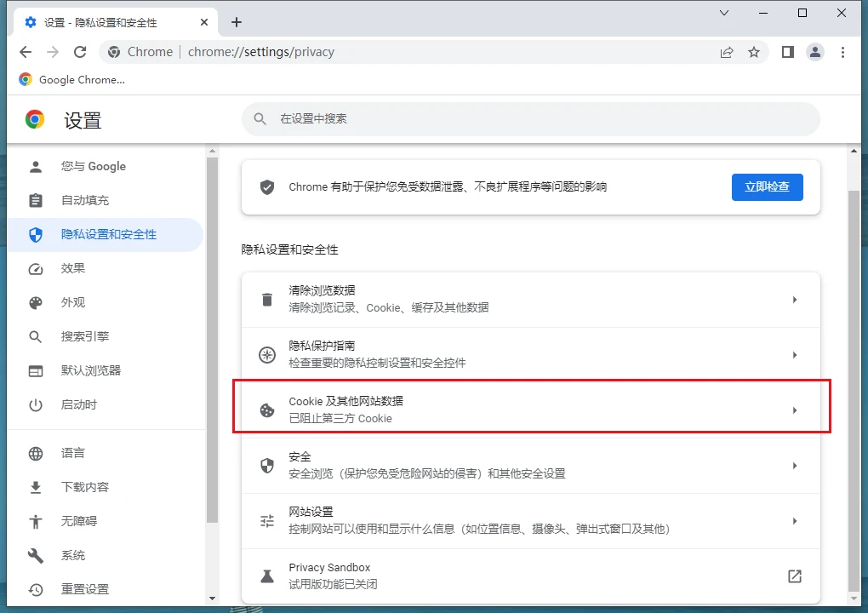The width and height of the screenshot is (868, 613).
Task: Open 清除浏览数据 row
Action: [x=530, y=300]
